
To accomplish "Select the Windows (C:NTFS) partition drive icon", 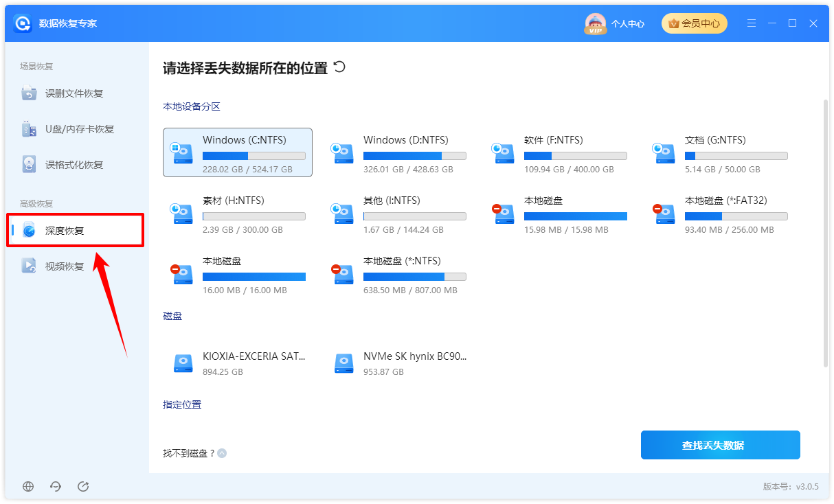I will coord(182,153).
